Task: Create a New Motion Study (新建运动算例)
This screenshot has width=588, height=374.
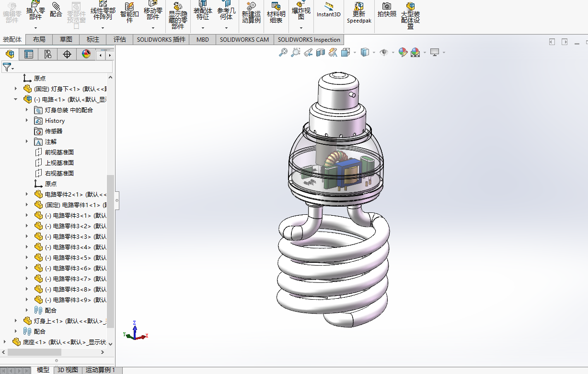Action: [251, 12]
